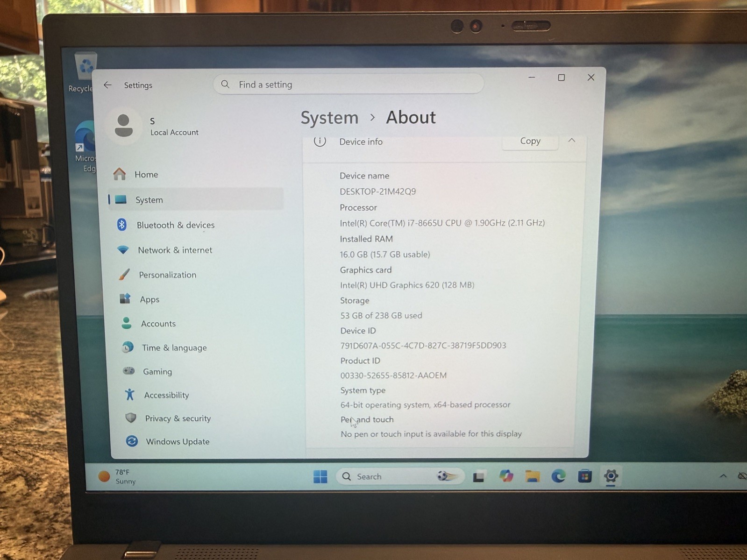Maximize the Settings window
Viewport: 747px width, 560px height.
click(561, 78)
